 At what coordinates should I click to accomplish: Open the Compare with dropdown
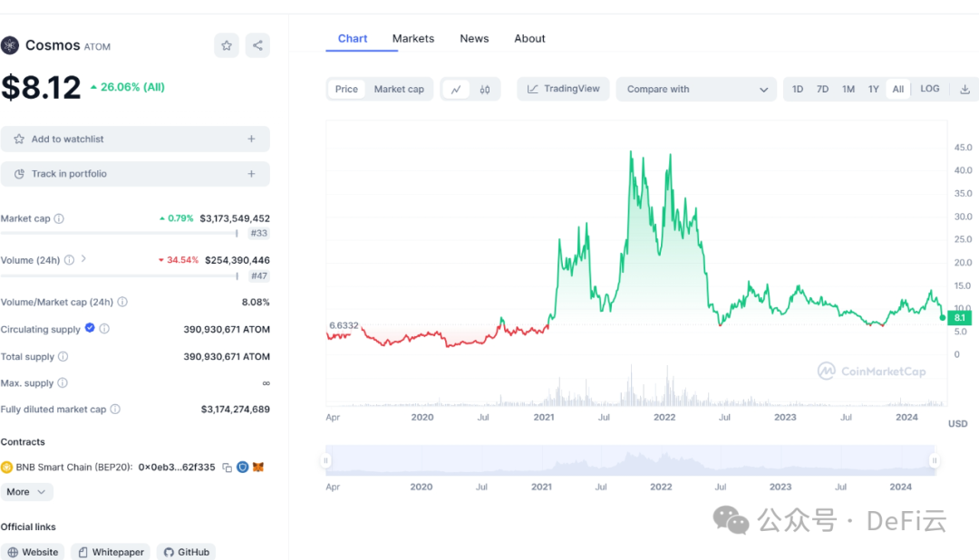(696, 89)
